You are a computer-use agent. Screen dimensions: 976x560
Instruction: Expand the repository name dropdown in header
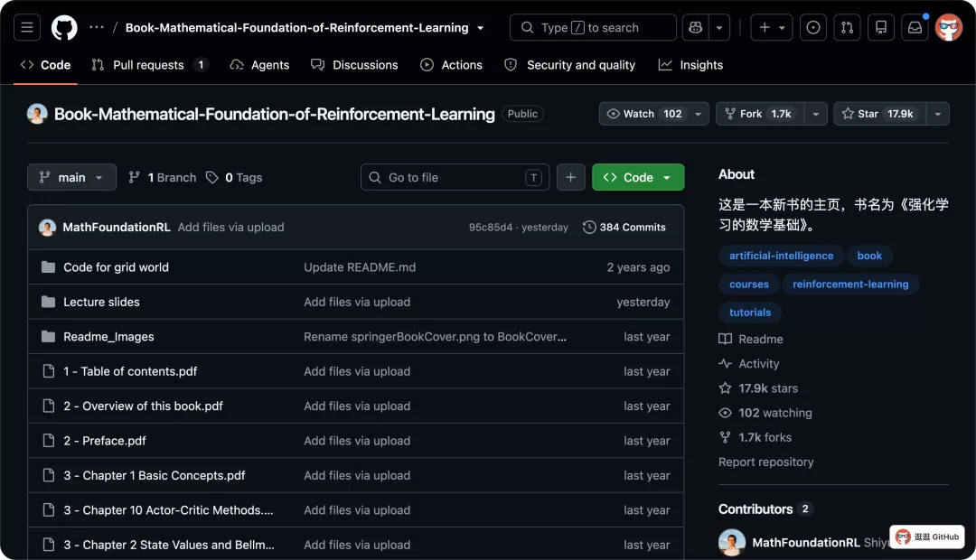click(480, 28)
